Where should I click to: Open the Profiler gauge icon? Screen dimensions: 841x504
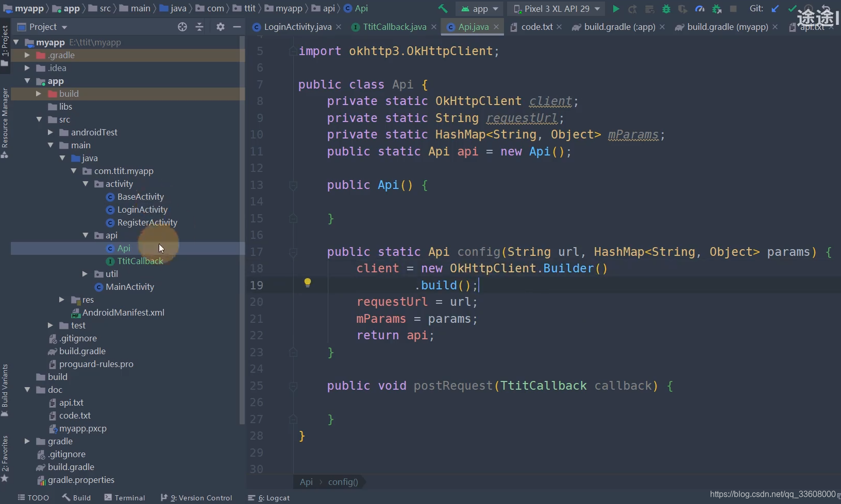tap(700, 9)
